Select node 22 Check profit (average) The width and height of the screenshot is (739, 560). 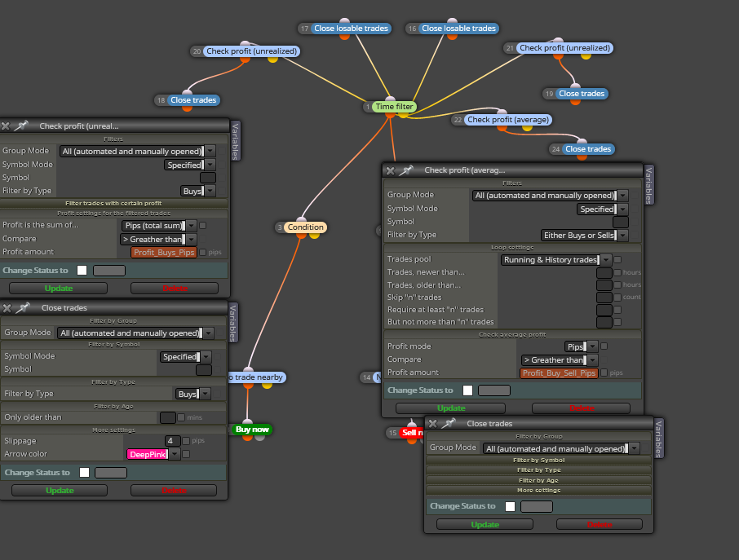[x=507, y=120]
